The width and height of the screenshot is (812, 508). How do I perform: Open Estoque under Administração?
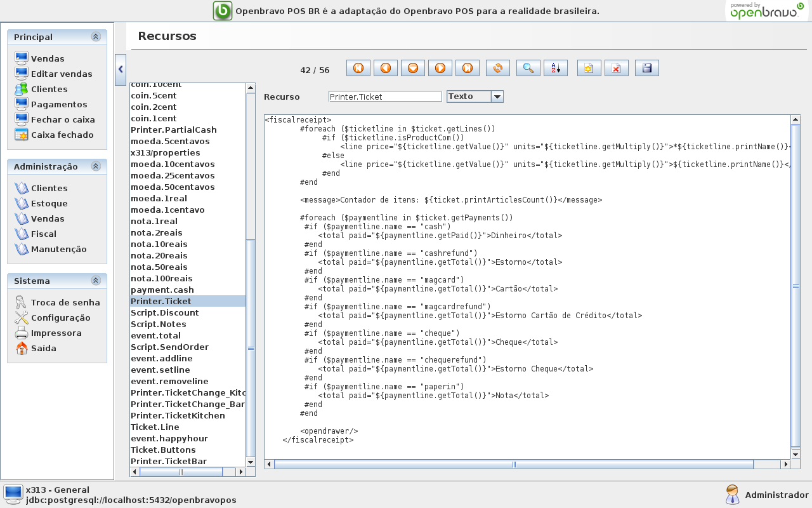(x=41, y=203)
